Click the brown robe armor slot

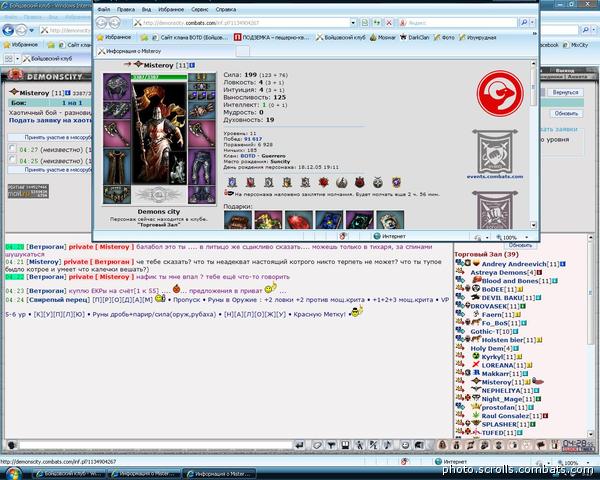(x=117, y=167)
